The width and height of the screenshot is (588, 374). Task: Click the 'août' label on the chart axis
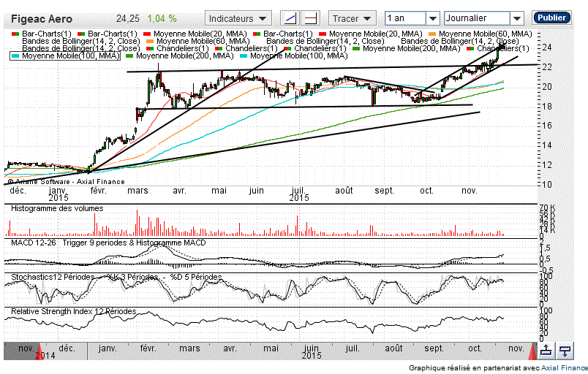click(x=344, y=191)
